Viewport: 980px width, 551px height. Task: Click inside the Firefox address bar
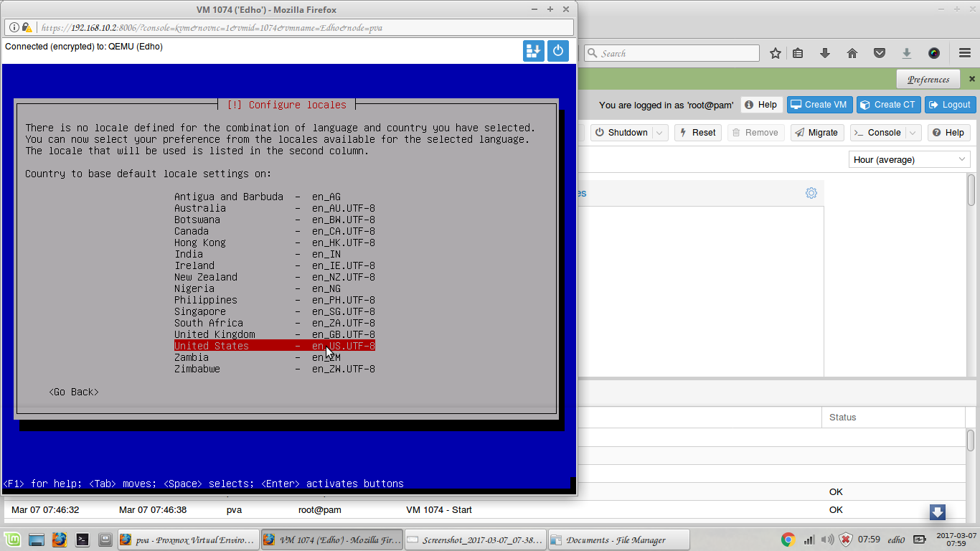287,27
